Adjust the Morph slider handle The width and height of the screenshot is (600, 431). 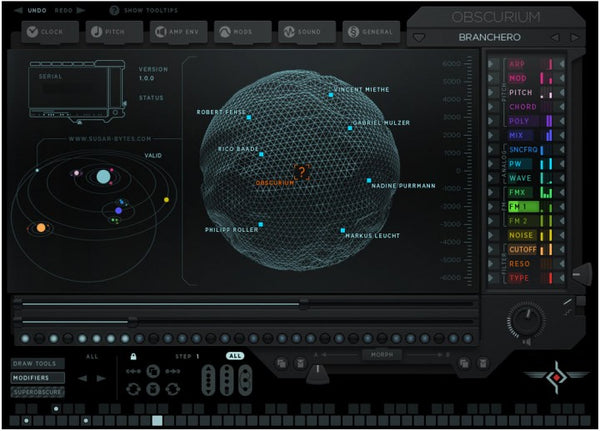(318, 372)
